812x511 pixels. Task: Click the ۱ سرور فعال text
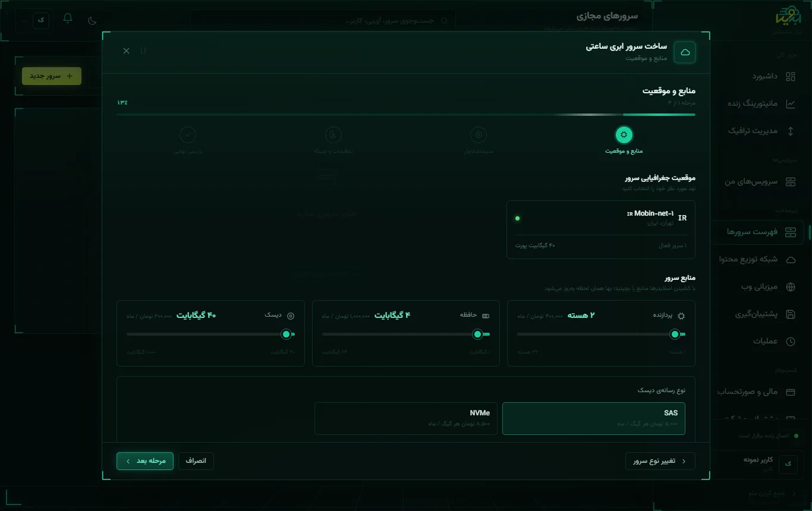click(672, 245)
